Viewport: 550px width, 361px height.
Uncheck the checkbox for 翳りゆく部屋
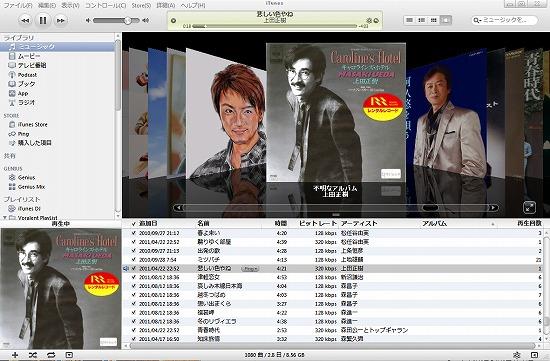[133, 242]
